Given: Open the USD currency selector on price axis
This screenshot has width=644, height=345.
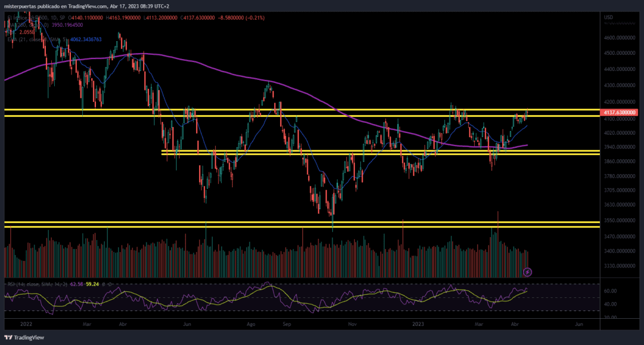Looking at the screenshot, I should 608,17.
